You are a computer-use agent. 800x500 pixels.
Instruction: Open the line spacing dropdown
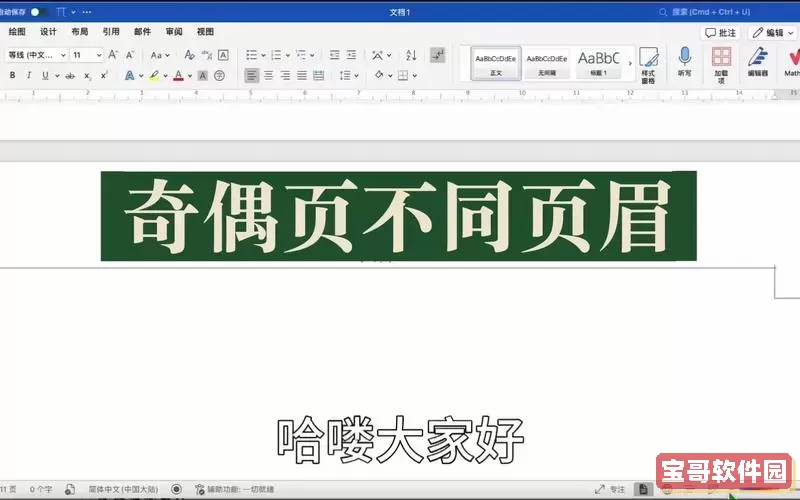[x=349, y=76]
